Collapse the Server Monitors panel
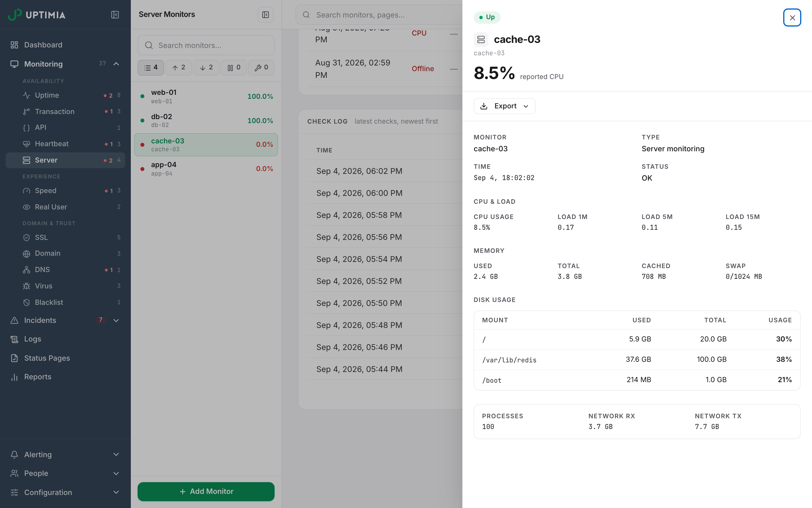This screenshot has width=812, height=508. (265, 15)
